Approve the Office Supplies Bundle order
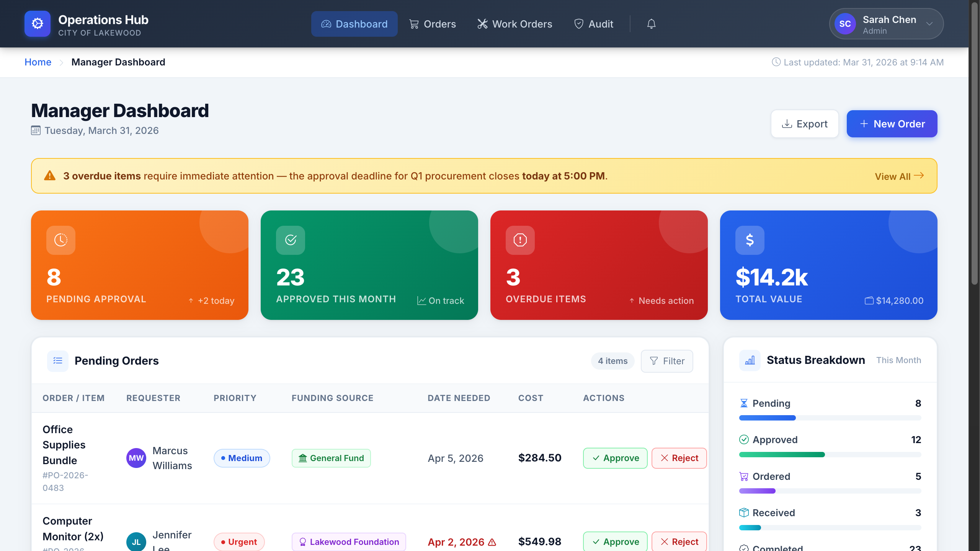980x551 pixels. click(614, 458)
